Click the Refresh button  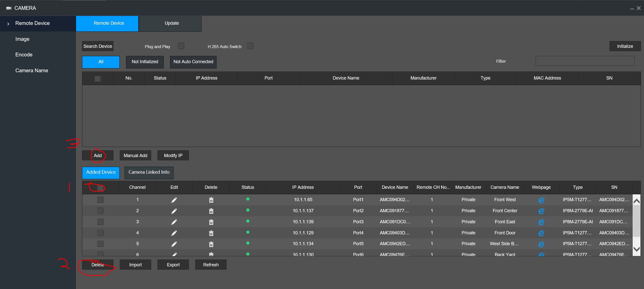(211, 265)
